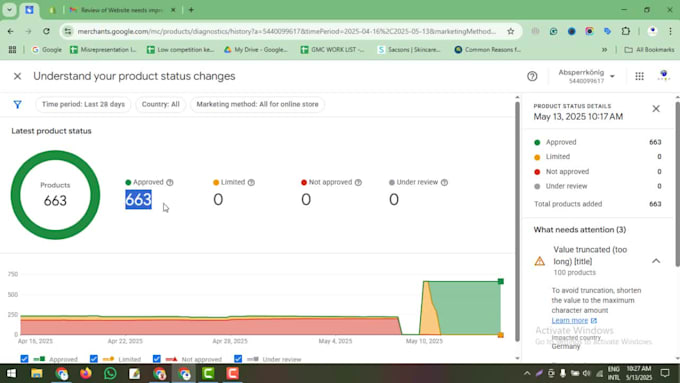Viewport: 680px width, 383px height.
Task: Open the Sacsons Skincare bookmark
Action: click(409, 50)
